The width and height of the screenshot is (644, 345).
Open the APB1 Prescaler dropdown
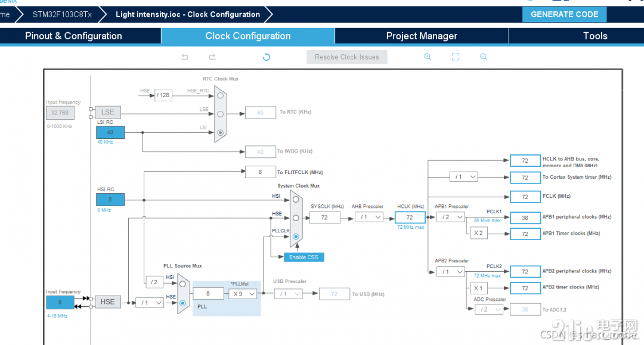pos(451,217)
